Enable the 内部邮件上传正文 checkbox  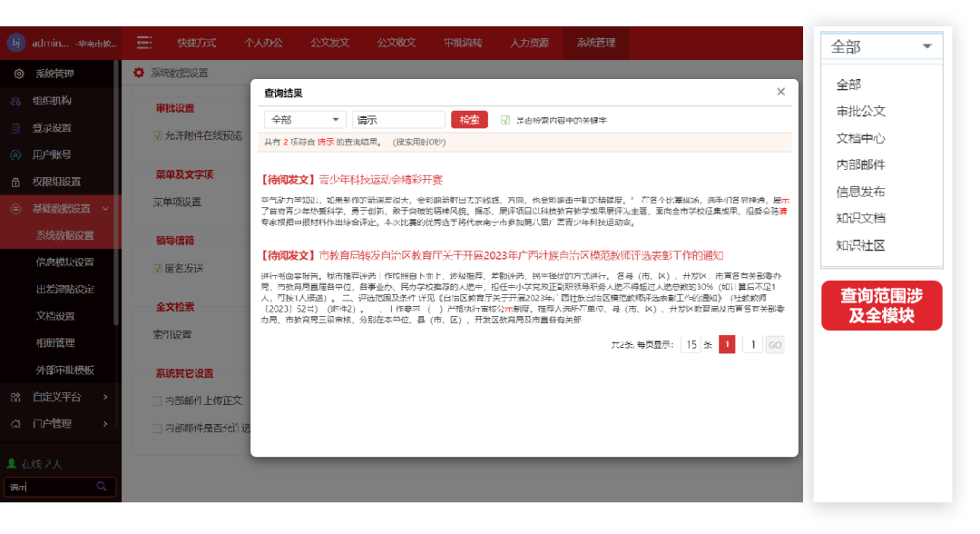pyautogui.click(x=157, y=399)
